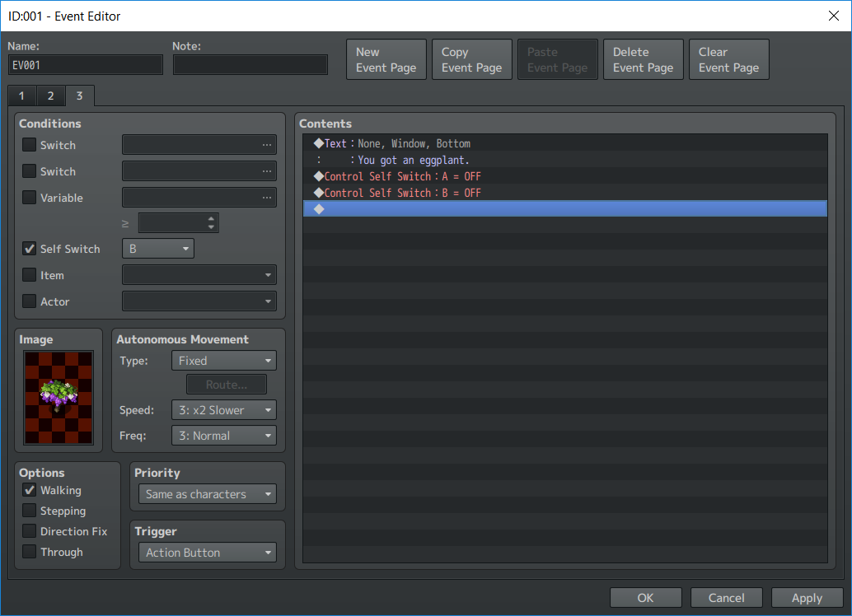Image resolution: width=852 pixels, height=616 pixels.
Task: Enable the Through option
Action: click(30, 552)
